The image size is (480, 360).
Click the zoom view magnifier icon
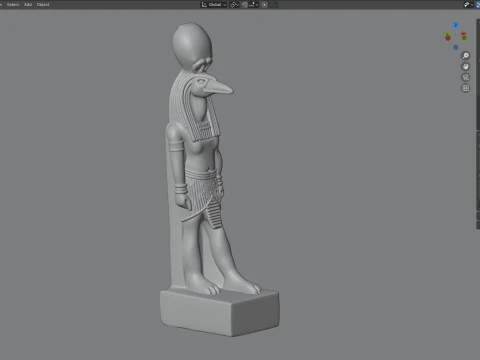coord(466,55)
